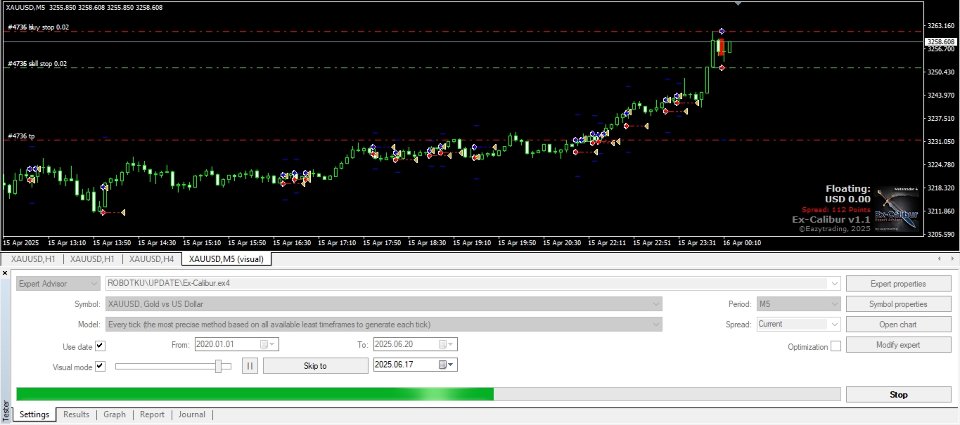Screen dimensions: 960x425
Task: Click the 15 Apr 2025 time label
Action: (20, 243)
